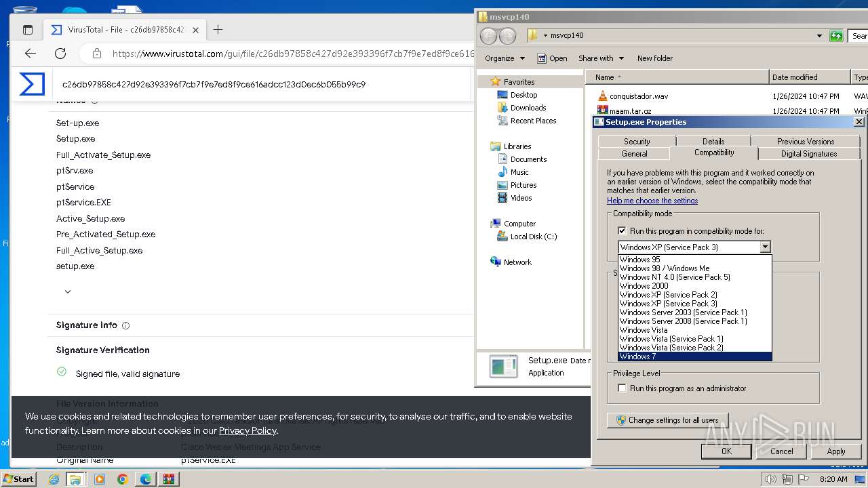Choose Windows Vista (Service Pack 2)
Image resolution: width=868 pixels, height=488 pixels.
click(695, 348)
